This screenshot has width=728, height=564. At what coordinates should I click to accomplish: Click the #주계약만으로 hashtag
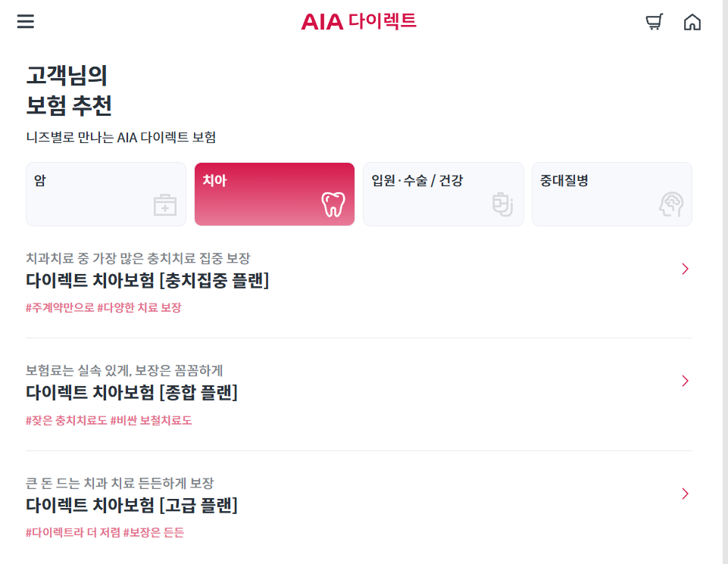57,308
